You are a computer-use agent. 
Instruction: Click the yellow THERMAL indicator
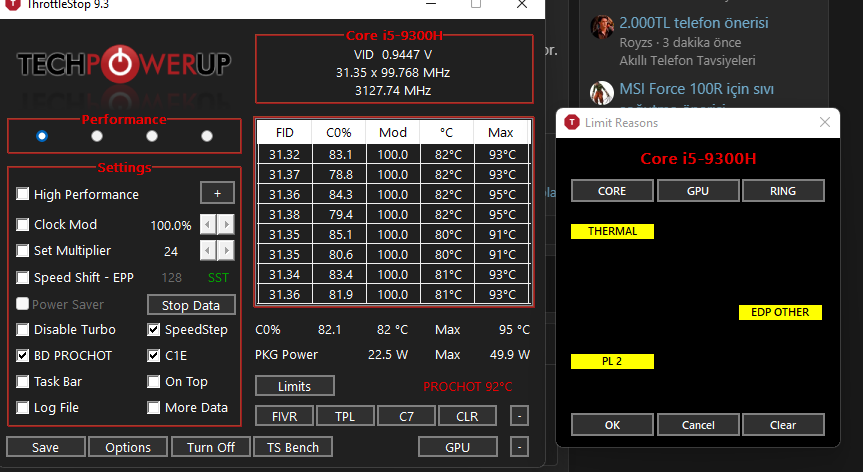[613, 231]
